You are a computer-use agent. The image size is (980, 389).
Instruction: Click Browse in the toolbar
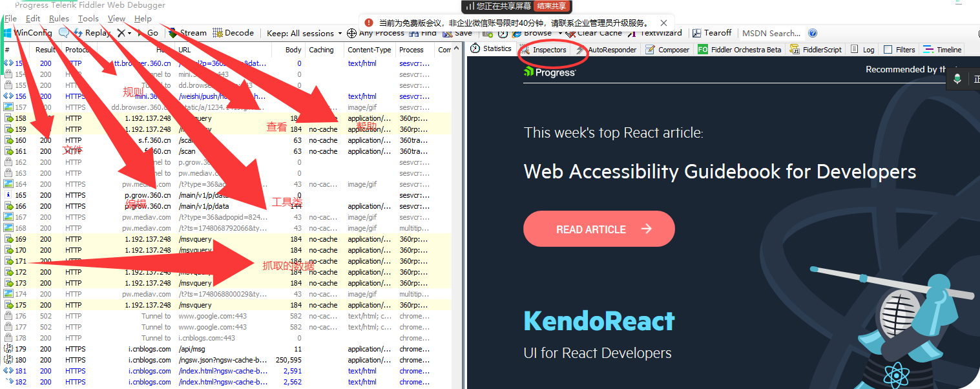532,33
